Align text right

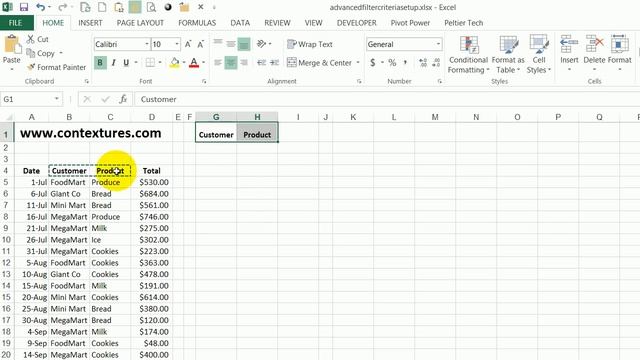click(244, 62)
